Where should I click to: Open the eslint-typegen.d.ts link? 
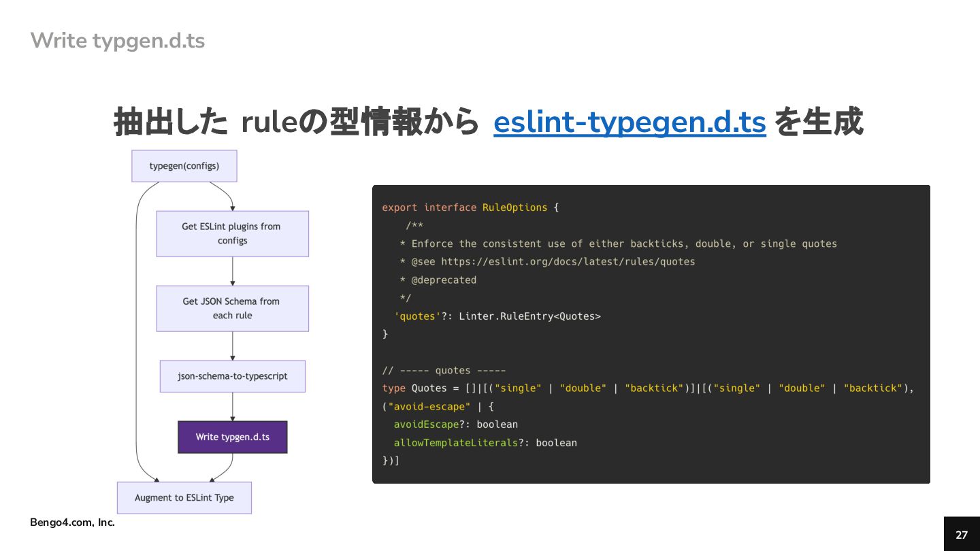point(630,123)
